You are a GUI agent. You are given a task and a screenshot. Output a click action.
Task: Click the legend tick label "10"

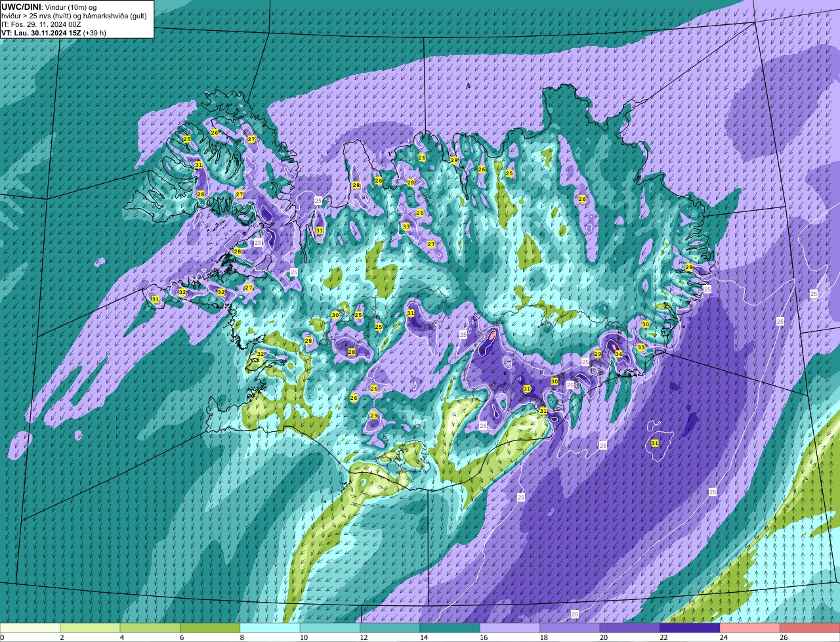point(303,637)
